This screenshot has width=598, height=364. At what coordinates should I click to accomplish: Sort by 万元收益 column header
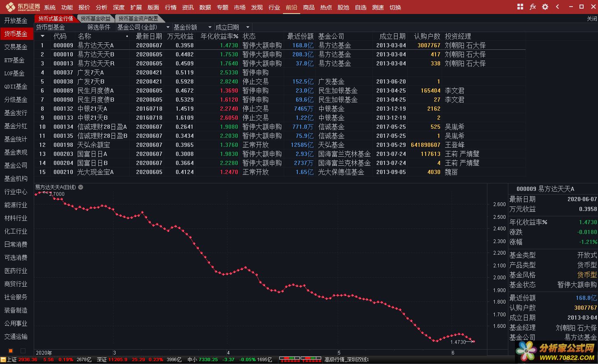(x=180, y=36)
